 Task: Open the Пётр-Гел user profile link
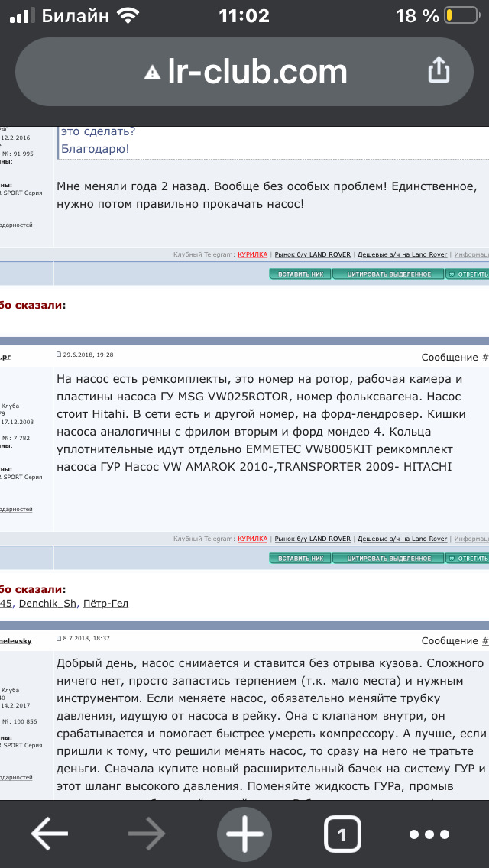pos(105,603)
